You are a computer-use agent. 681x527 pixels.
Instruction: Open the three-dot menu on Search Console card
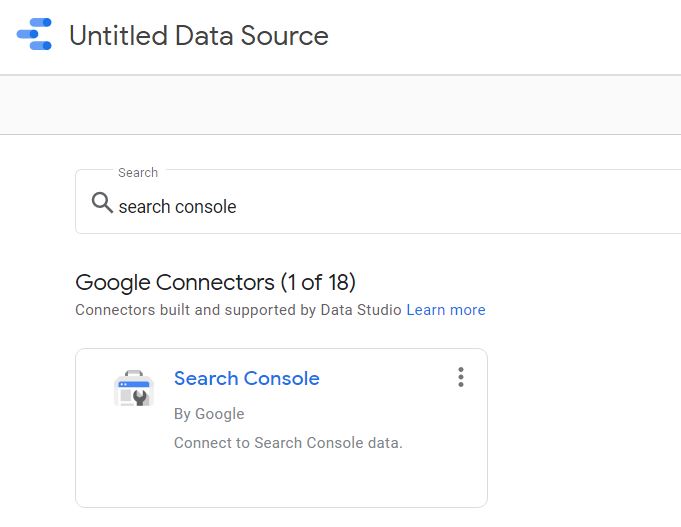pos(461,377)
